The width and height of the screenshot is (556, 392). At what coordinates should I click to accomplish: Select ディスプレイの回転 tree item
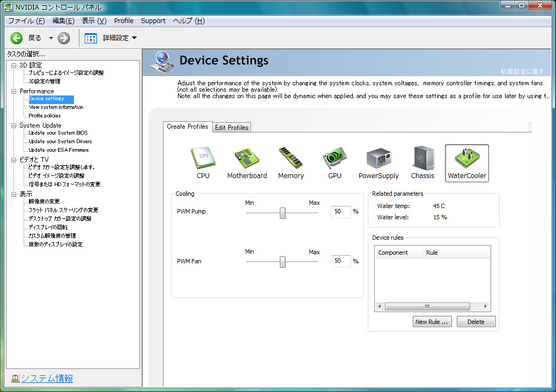pos(48,227)
